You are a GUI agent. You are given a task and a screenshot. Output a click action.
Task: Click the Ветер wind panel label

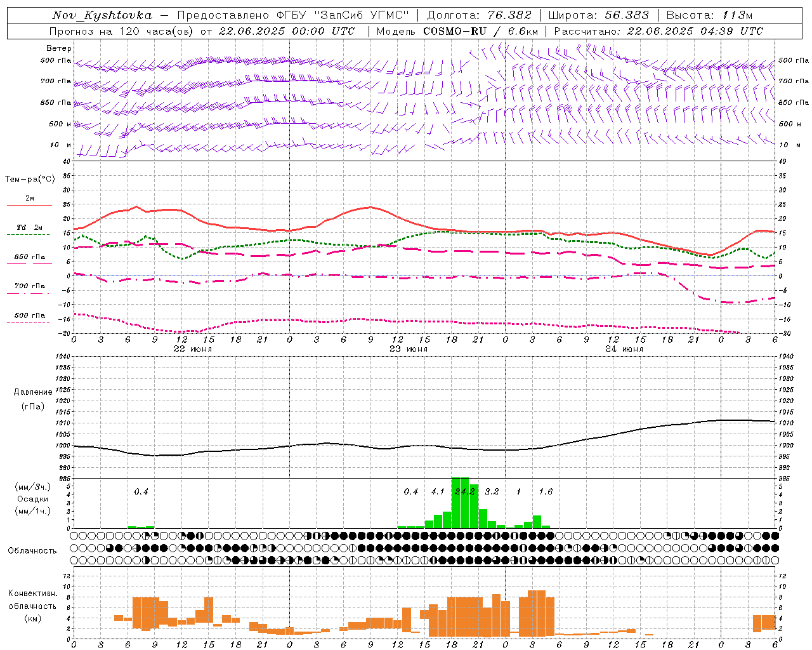[x=59, y=48]
